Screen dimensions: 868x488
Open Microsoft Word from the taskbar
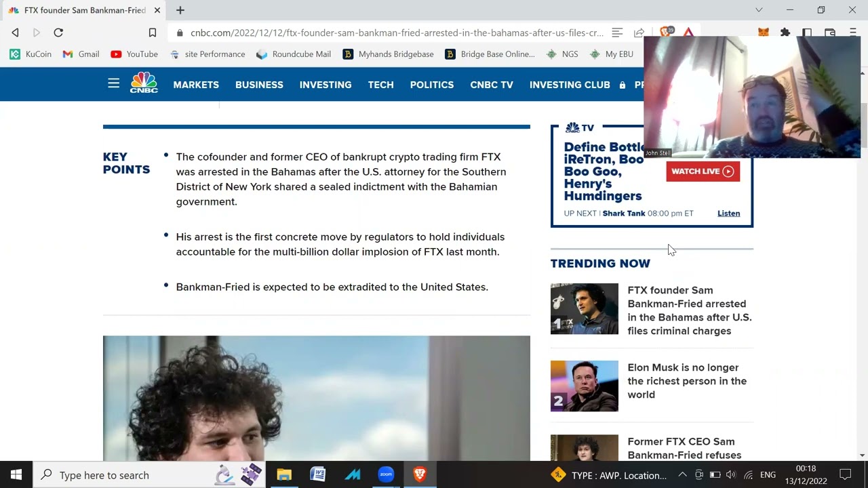[x=318, y=475]
